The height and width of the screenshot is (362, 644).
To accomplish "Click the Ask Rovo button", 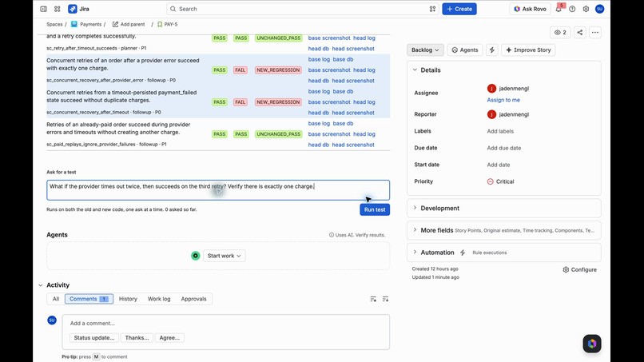I will [530, 9].
